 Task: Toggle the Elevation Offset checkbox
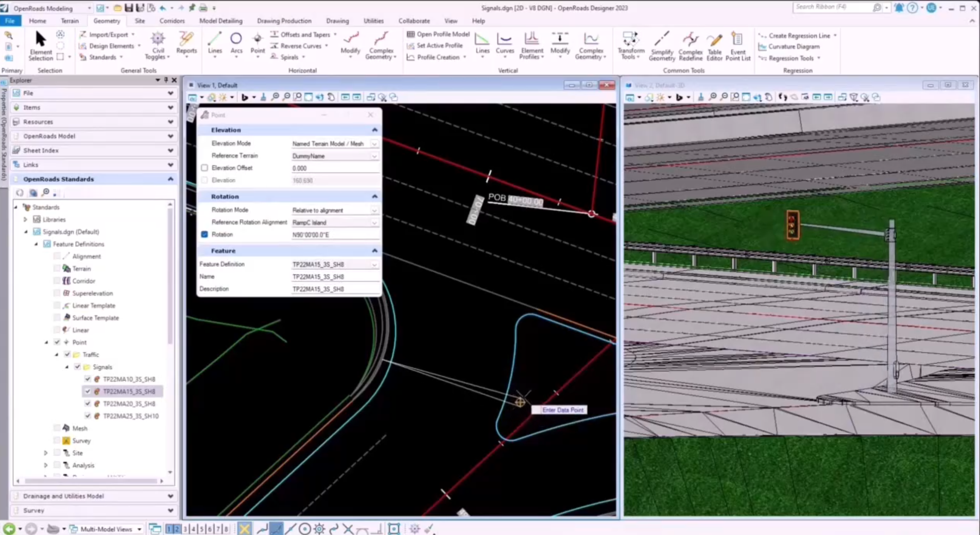click(x=204, y=168)
